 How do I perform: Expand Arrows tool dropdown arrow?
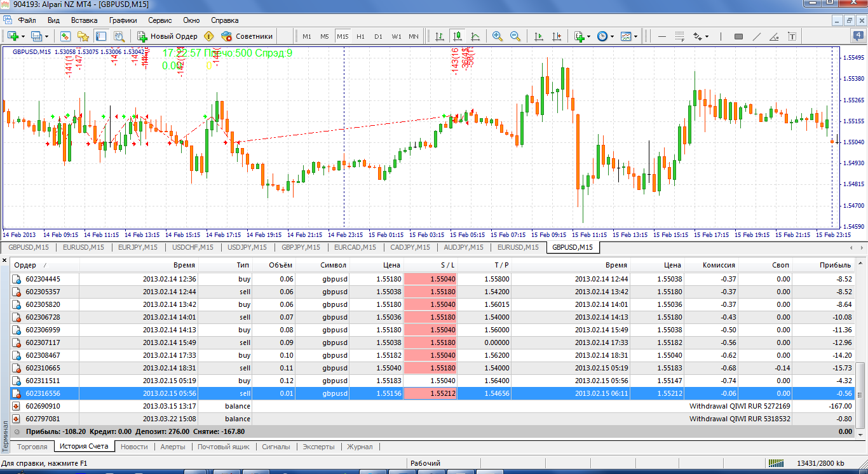[x=707, y=37]
